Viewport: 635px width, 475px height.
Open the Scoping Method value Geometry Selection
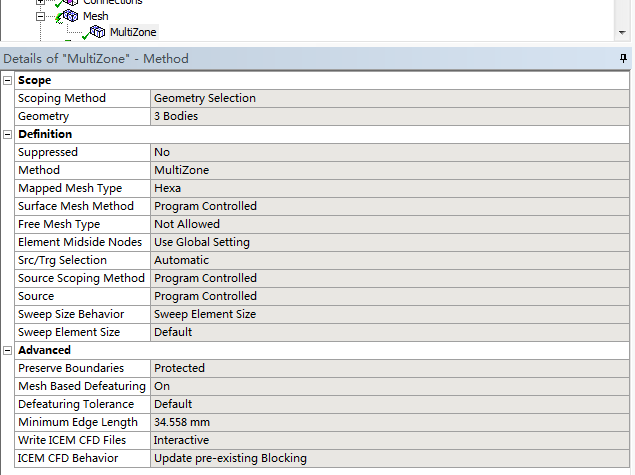[390, 98]
